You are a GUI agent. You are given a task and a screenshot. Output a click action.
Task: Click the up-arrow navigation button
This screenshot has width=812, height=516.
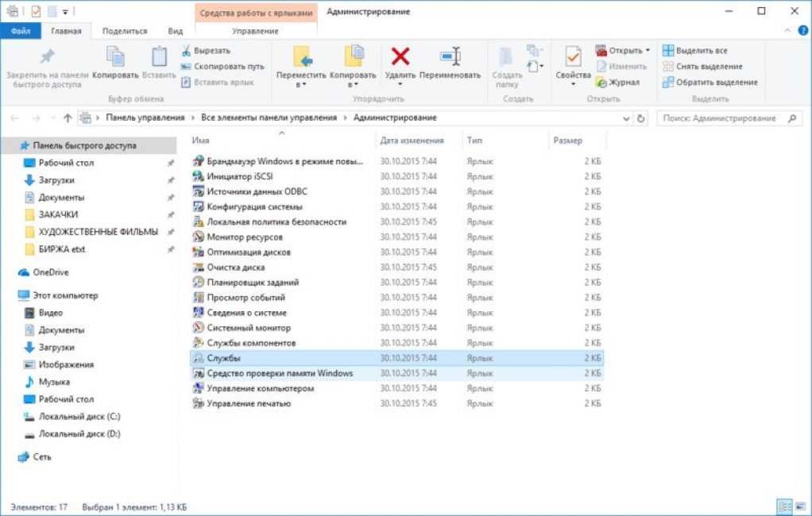(68, 117)
